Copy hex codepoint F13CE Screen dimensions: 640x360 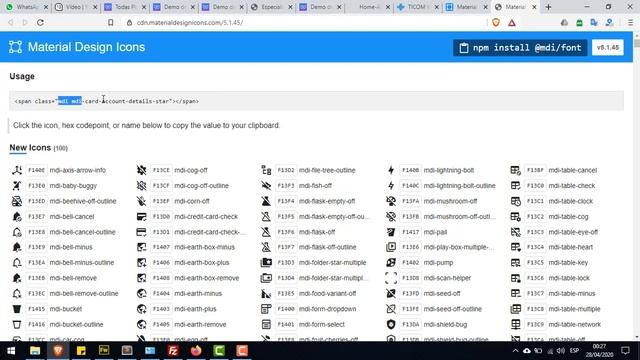161,170
